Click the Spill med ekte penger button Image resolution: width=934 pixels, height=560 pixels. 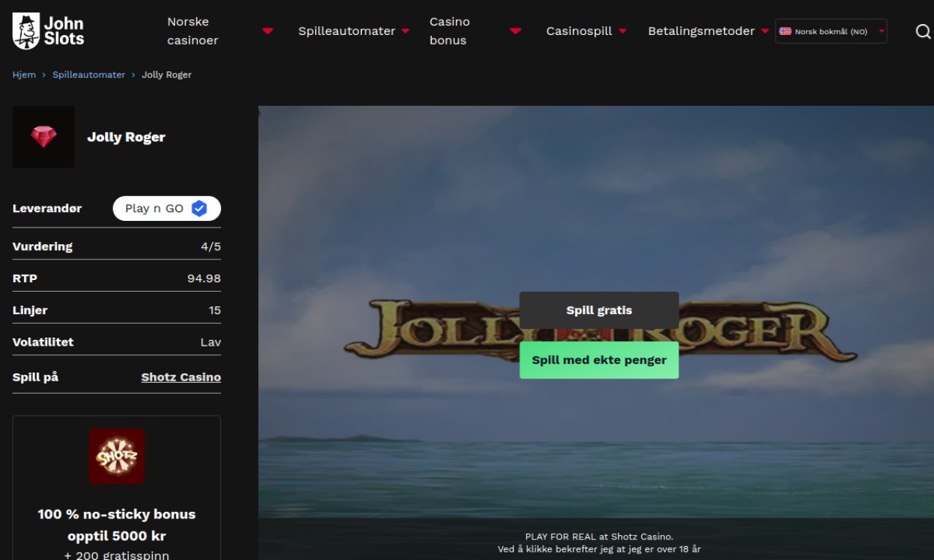[599, 360]
